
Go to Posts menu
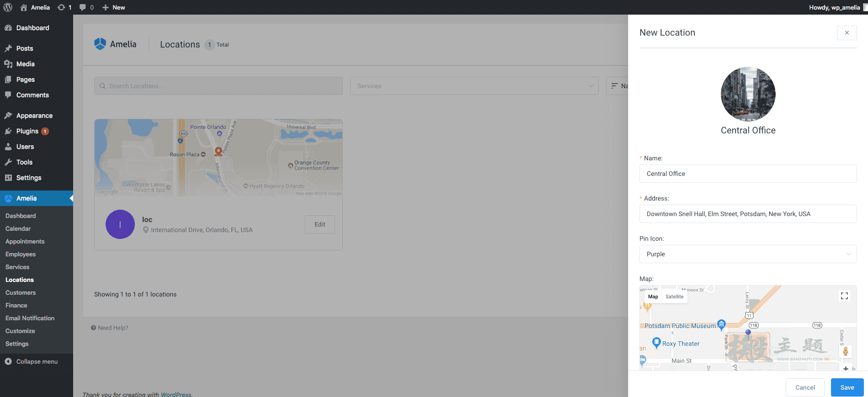pyautogui.click(x=37, y=48)
